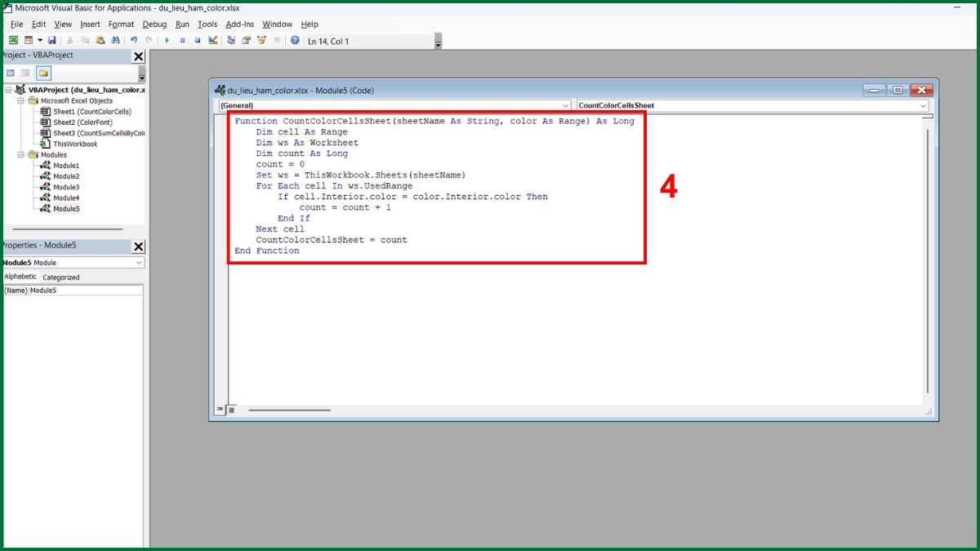Open the Module5 Module object dropdown
Screen dimensions: 980x551
coord(140,263)
